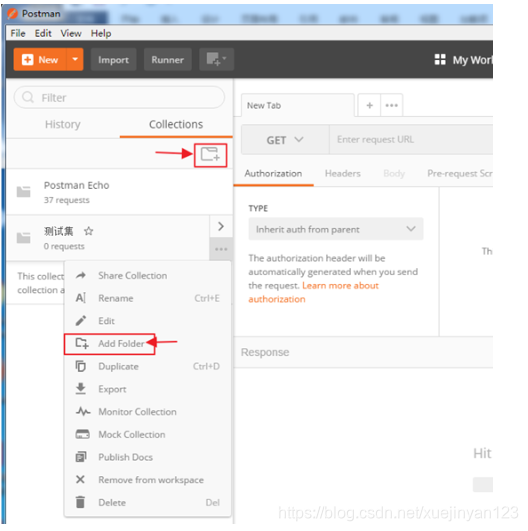Viewport: 528px width, 531px height.
Task: Click the '0 requests' text
Action: tap(64, 246)
